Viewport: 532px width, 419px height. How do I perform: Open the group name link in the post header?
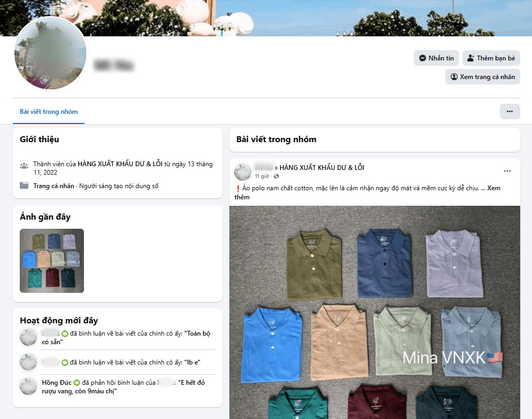[322, 167]
